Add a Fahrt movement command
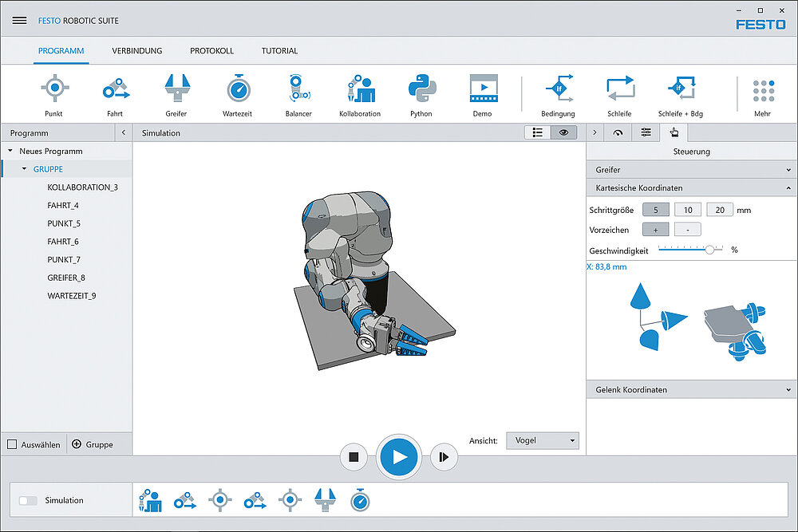This screenshot has width=798, height=532. [x=114, y=89]
